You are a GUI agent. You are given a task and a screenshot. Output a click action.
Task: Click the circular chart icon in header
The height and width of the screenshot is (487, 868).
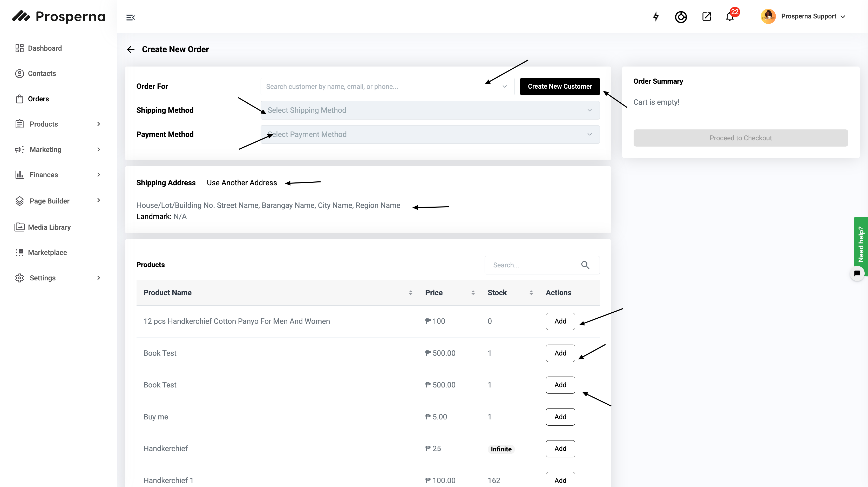click(x=681, y=17)
